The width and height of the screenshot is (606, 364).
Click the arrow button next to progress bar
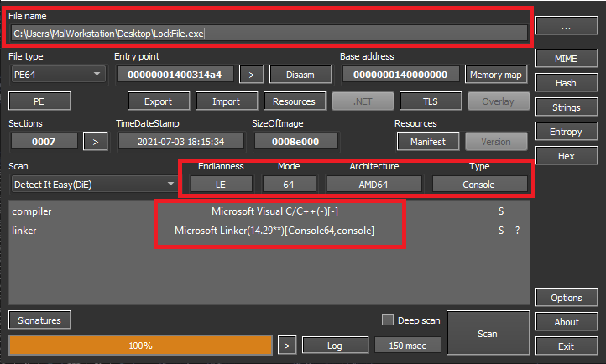[x=287, y=346]
